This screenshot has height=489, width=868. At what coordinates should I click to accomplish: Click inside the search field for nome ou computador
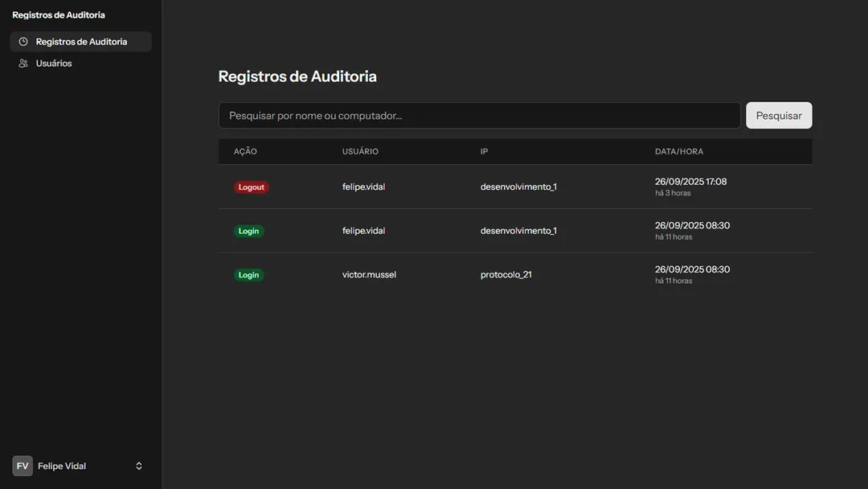(x=479, y=115)
